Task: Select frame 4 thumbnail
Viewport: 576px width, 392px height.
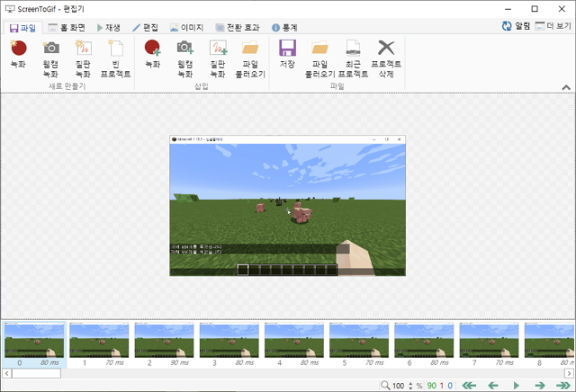Action: [x=294, y=344]
